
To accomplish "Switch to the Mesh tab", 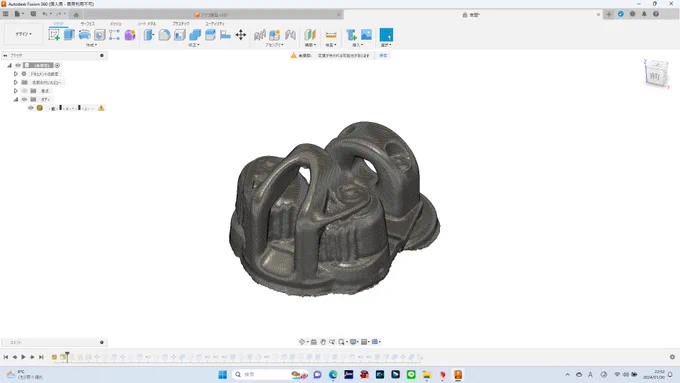I will 115,23.
